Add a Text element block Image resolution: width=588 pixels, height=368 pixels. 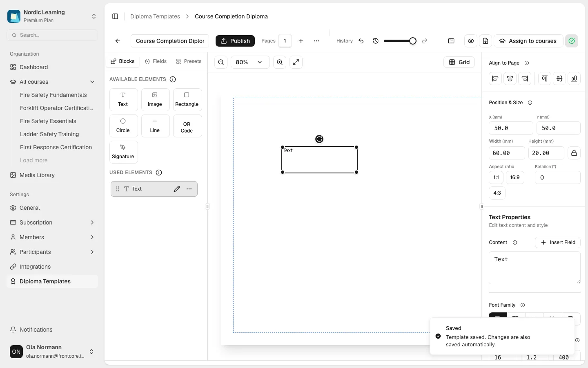[123, 100]
